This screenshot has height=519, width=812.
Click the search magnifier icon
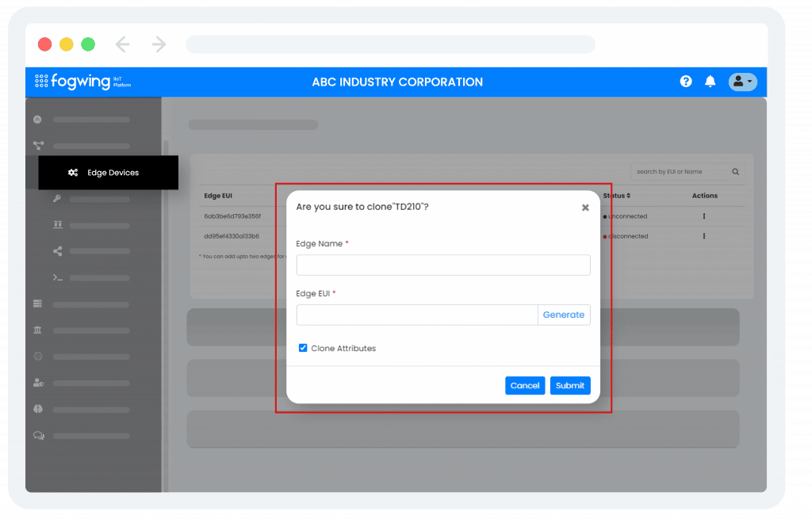[x=735, y=172]
